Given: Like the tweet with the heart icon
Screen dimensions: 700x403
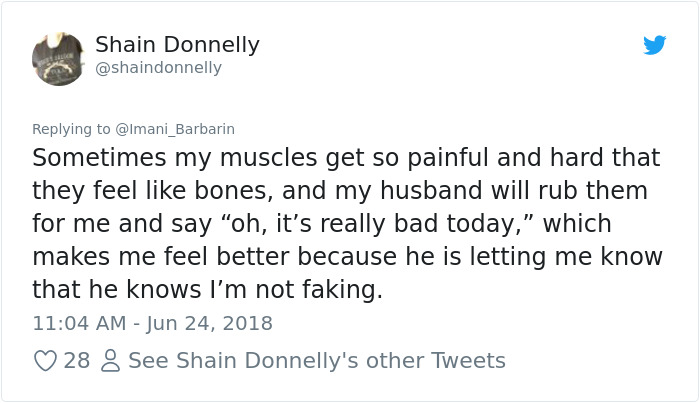Looking at the screenshot, I should tap(45, 360).
